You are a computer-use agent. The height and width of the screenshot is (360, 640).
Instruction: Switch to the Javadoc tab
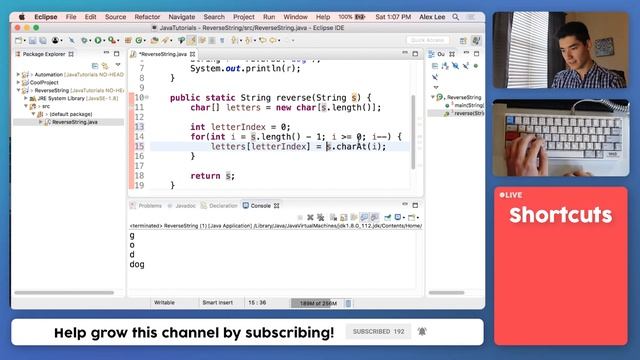182,206
